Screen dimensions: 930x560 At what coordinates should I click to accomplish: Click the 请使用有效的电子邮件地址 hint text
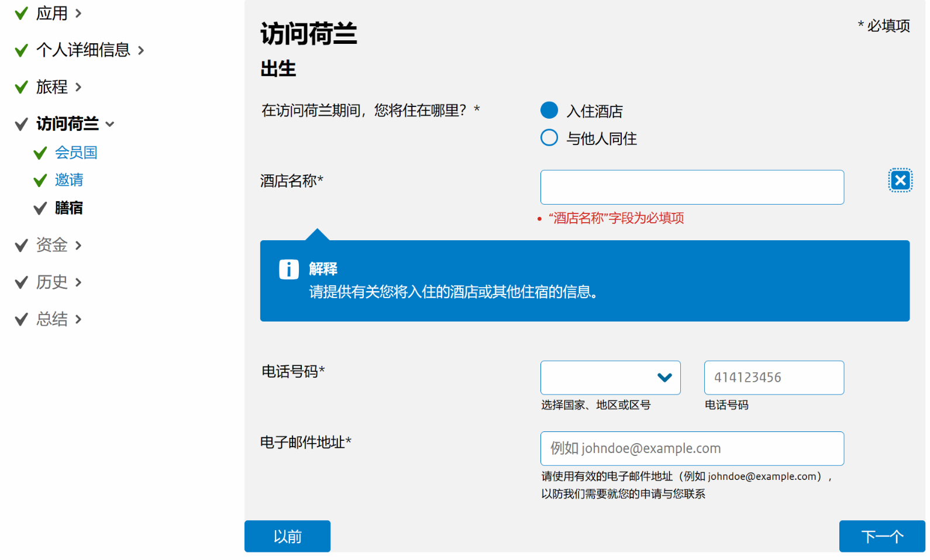tap(687, 485)
